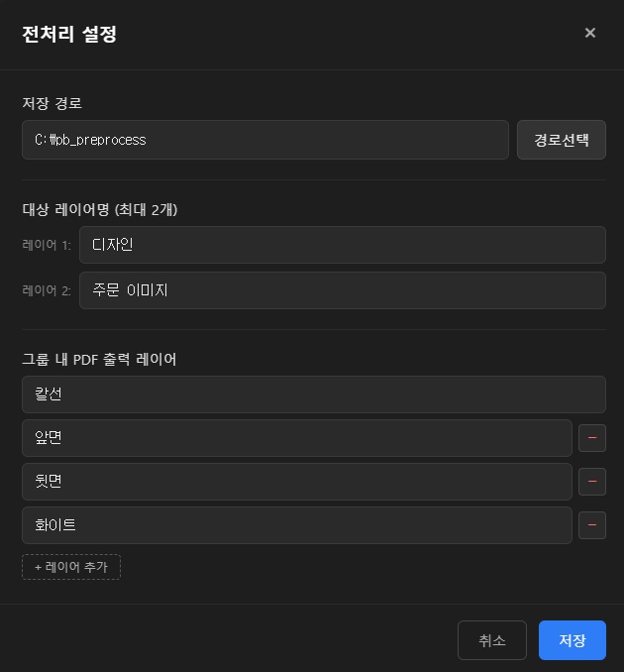
Task: Click the 레이어 1: label
Action: coord(47,245)
